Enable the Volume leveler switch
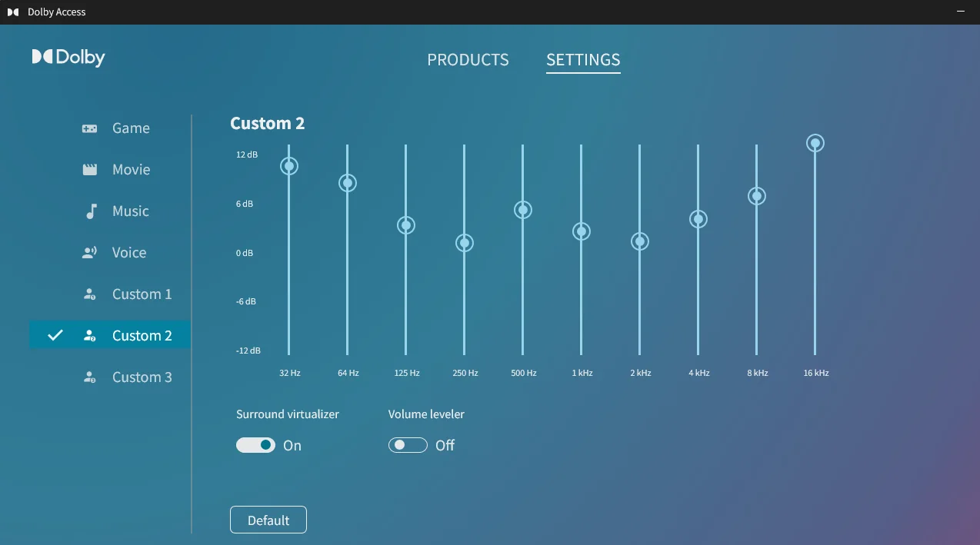Viewport: 980px width, 545px height. tap(408, 445)
